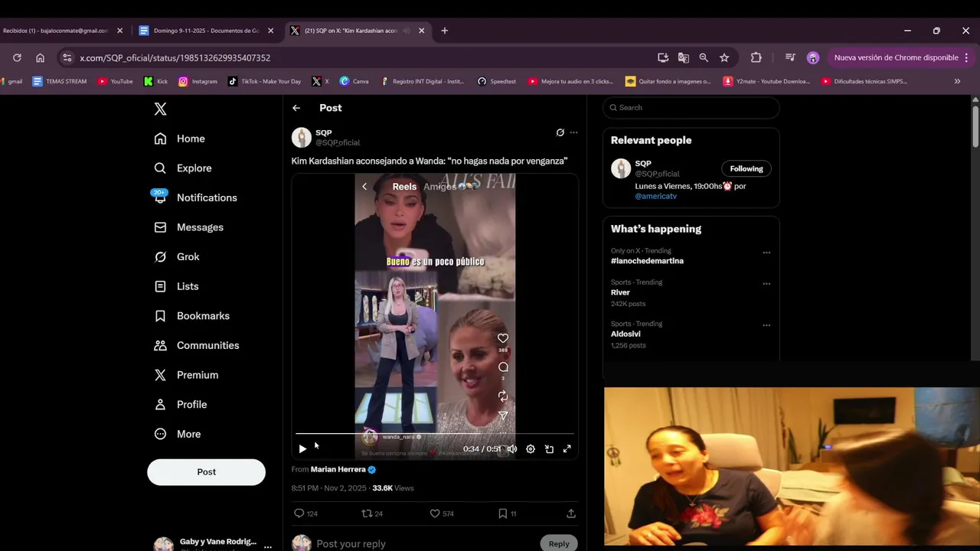Click the X Search field
Screen dimensions: 980x551
click(691, 108)
